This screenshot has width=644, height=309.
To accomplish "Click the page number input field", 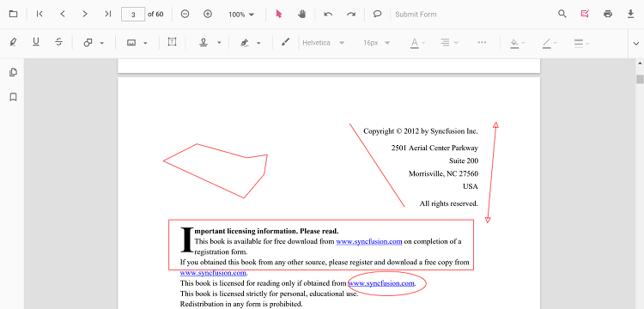I will [133, 15].
